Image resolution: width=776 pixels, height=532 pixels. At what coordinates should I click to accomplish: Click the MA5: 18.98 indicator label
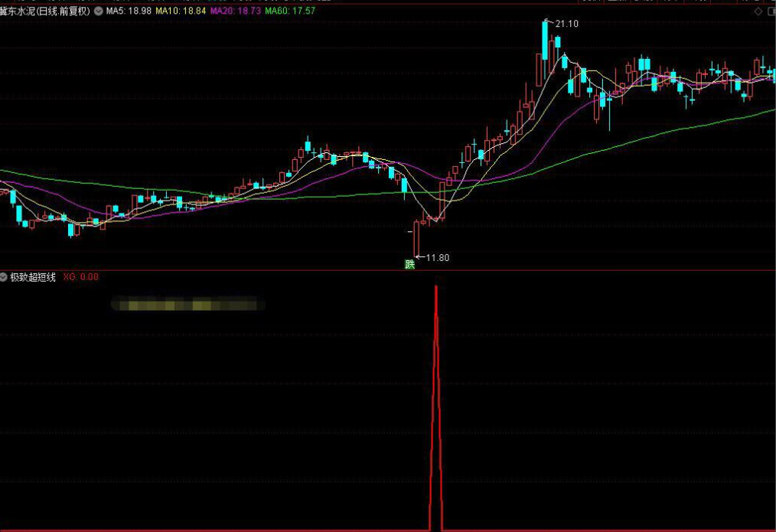coord(128,11)
